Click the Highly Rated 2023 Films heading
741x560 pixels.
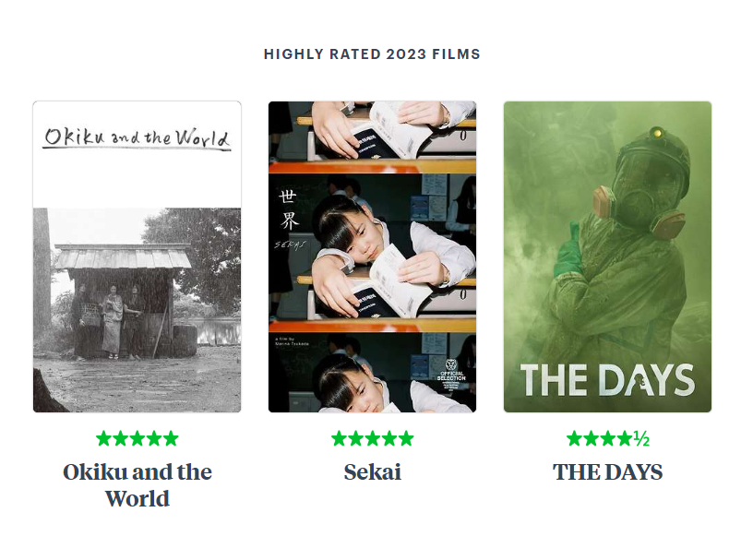coord(372,54)
